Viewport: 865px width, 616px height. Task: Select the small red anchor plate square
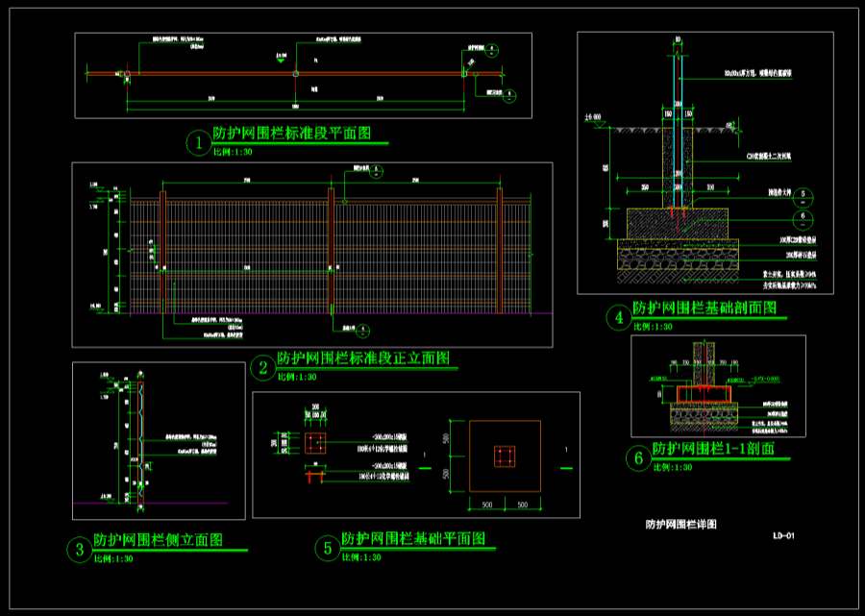tap(315, 443)
